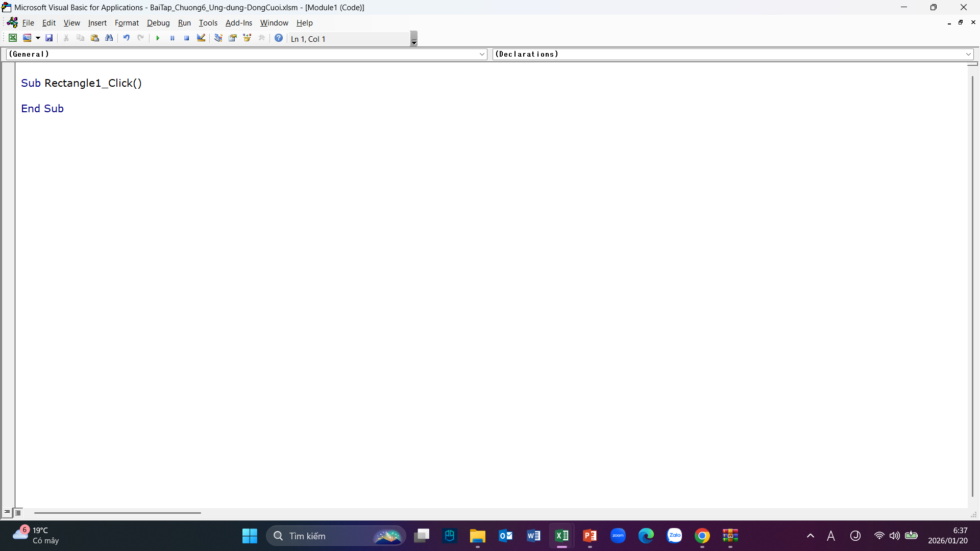
Task: Open the (General) object dropdown
Action: pos(482,54)
